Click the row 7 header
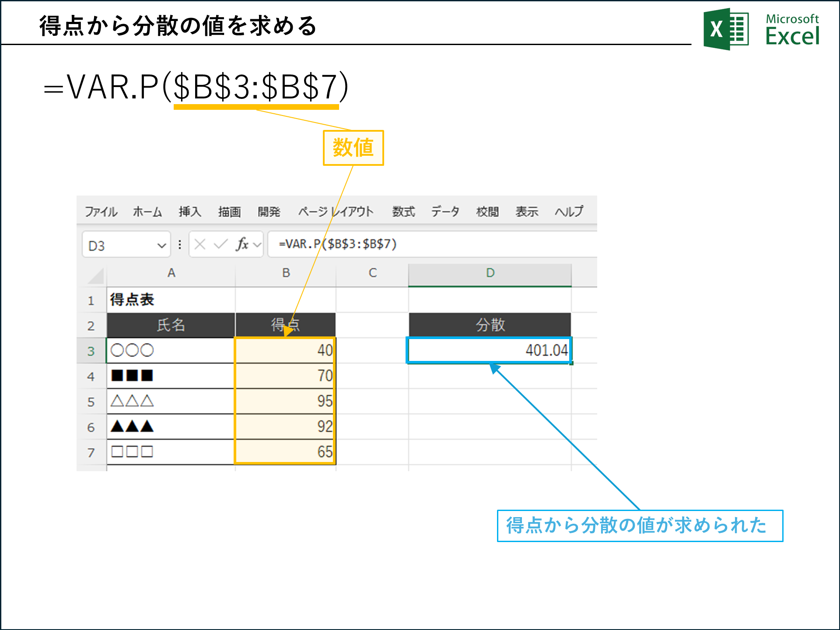The height and width of the screenshot is (630, 840). pyautogui.click(x=91, y=451)
